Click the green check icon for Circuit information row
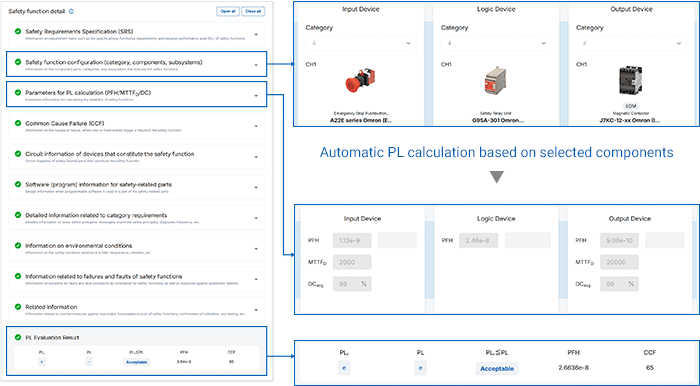This screenshot has width=700, height=386. [18, 154]
